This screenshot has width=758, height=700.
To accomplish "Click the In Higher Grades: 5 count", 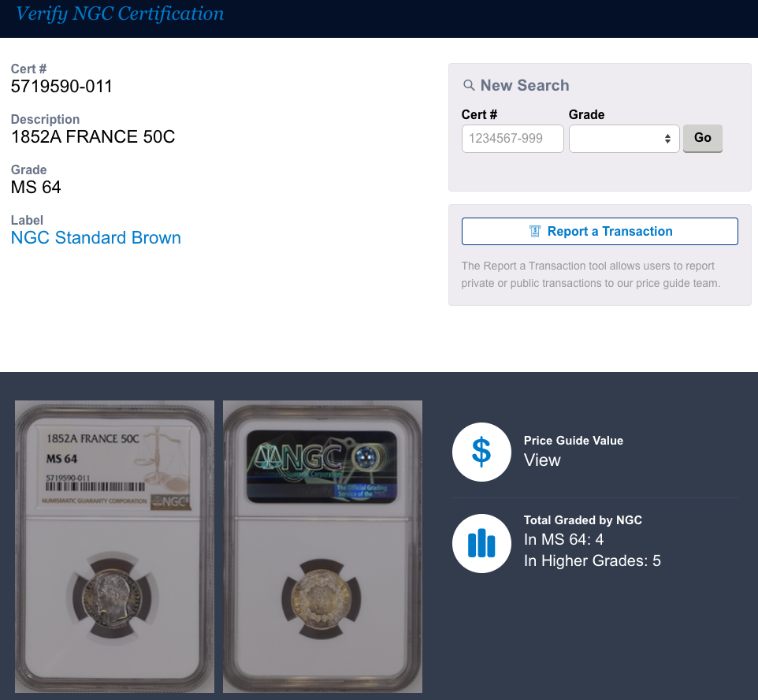I will point(593,560).
